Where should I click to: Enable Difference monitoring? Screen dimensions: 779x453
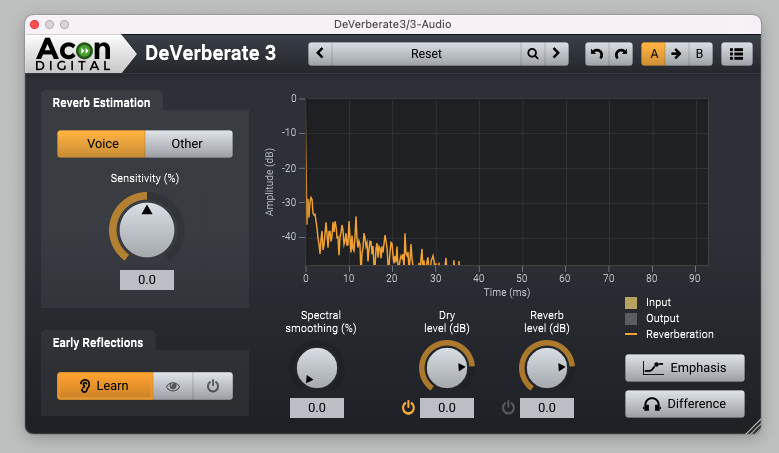pyautogui.click(x=684, y=404)
